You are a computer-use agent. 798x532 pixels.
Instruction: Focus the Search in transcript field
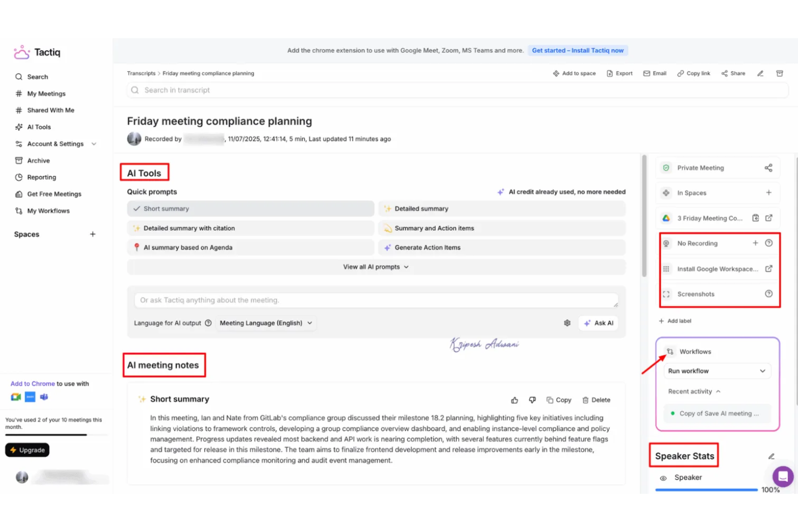coord(457,90)
